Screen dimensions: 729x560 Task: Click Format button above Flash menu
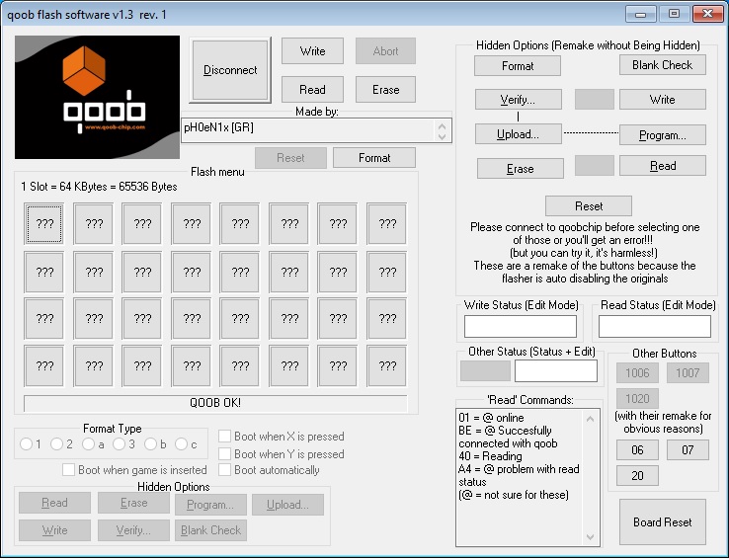click(374, 158)
